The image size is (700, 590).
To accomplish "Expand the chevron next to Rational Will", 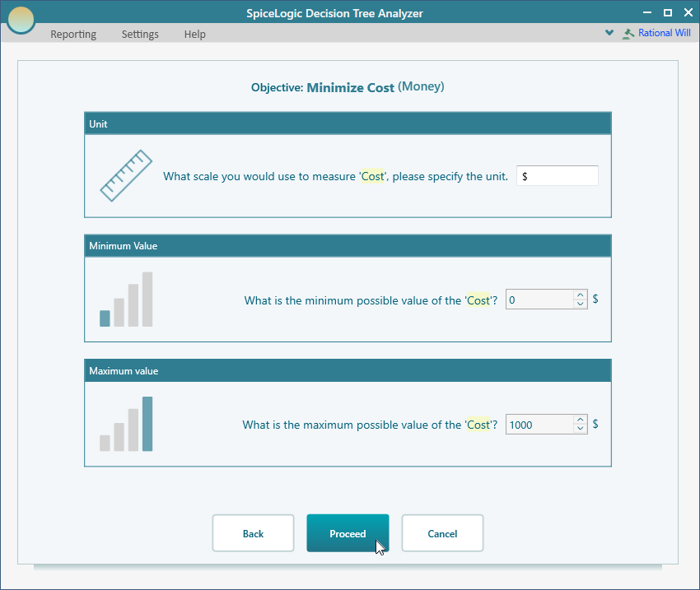I will pos(609,34).
